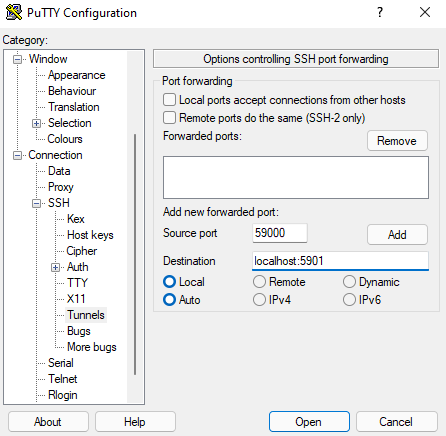Image resolution: width=446 pixels, height=436 pixels.
Task: Select the Tunnels category
Action: [x=86, y=315]
